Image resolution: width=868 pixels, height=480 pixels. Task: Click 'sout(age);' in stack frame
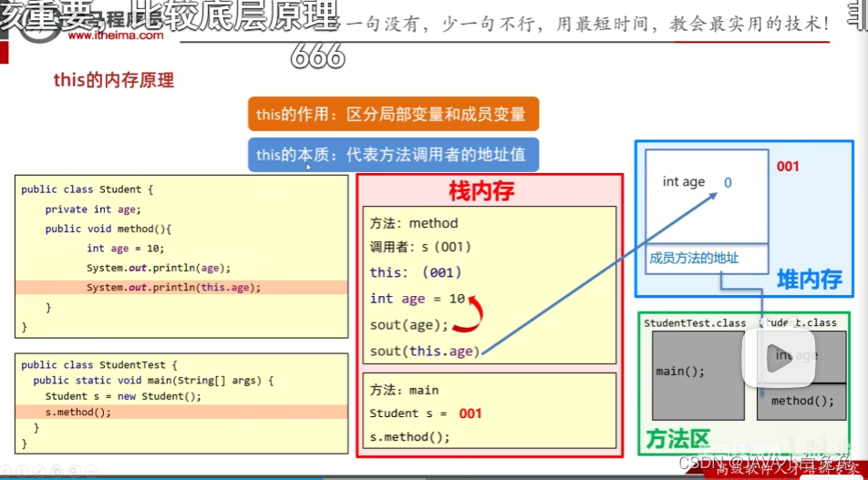tap(409, 325)
